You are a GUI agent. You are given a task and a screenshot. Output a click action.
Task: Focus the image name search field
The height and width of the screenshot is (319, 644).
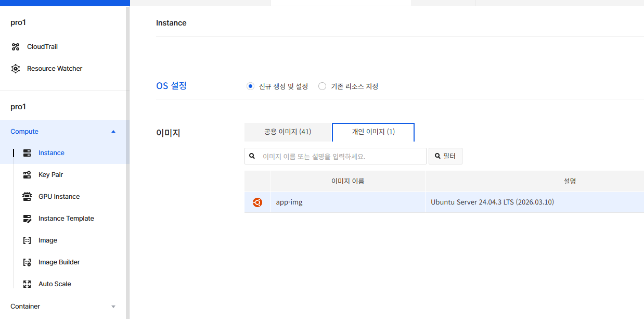(336, 156)
